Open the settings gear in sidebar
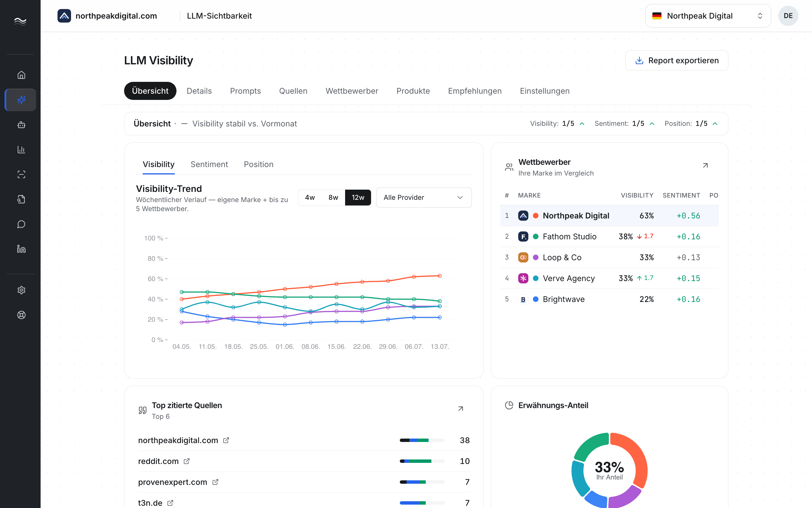The image size is (812, 508). point(21,290)
